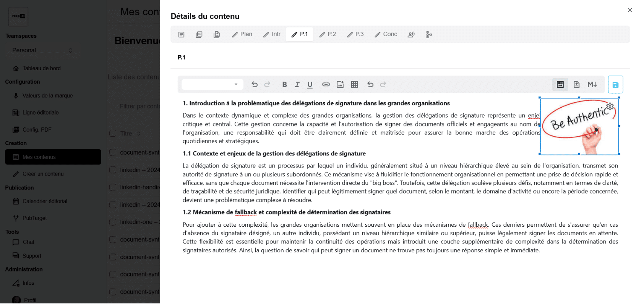Open image settings gear on Be Authentic picture
The height and width of the screenshot is (305, 644).
(x=610, y=107)
